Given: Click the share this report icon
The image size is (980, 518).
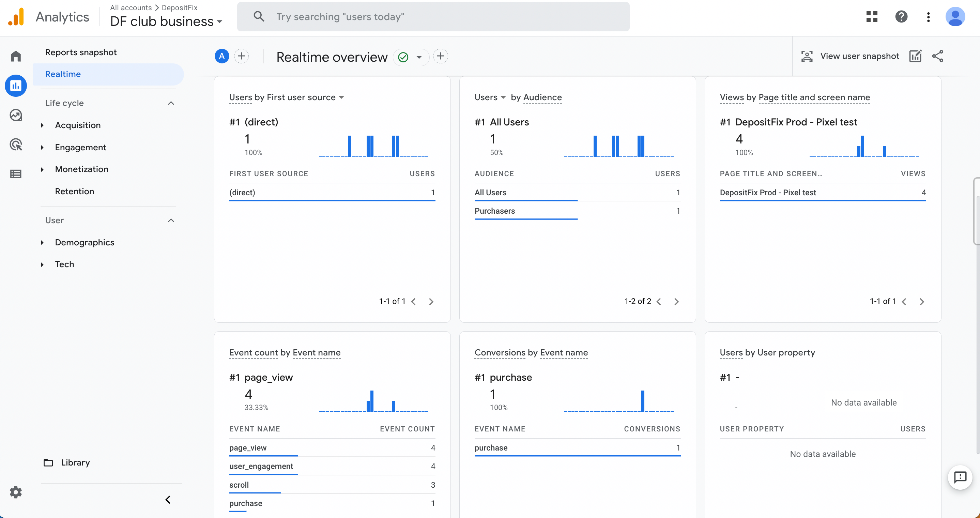Looking at the screenshot, I should pos(937,56).
